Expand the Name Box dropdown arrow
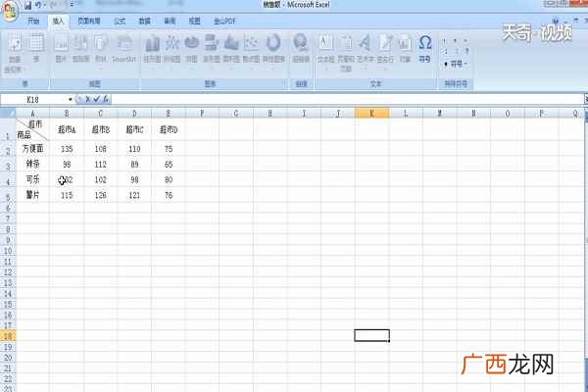 71,99
